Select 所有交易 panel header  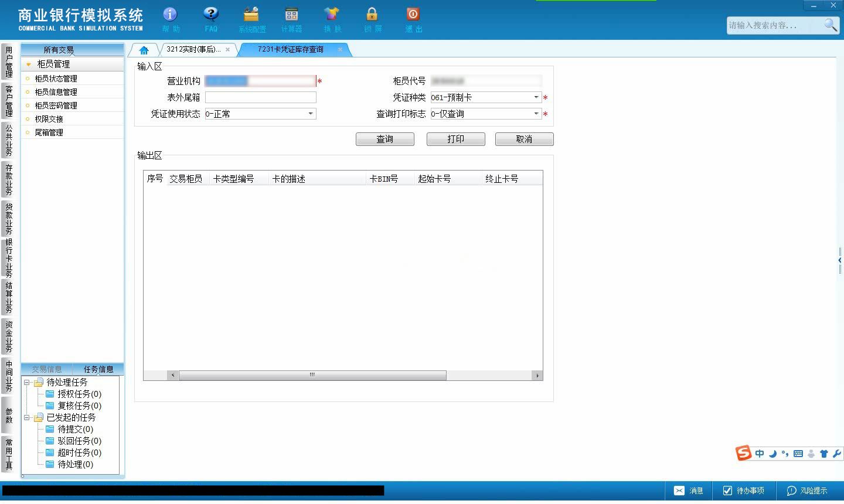[59, 50]
